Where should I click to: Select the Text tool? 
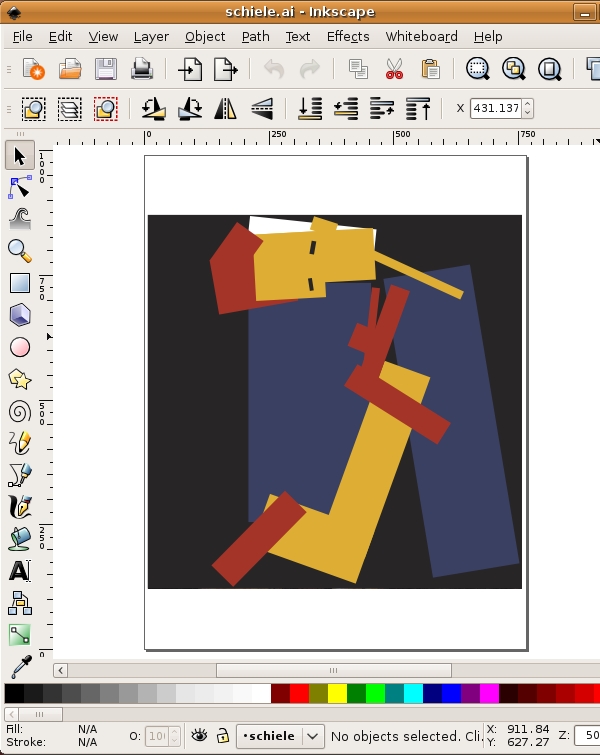pos(20,571)
